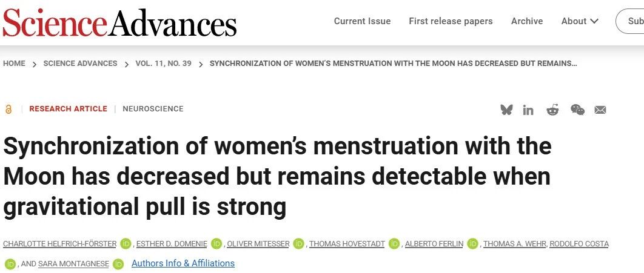The height and width of the screenshot is (273, 644).
Task: Go to HOME breadcrumb link
Action: 14,64
